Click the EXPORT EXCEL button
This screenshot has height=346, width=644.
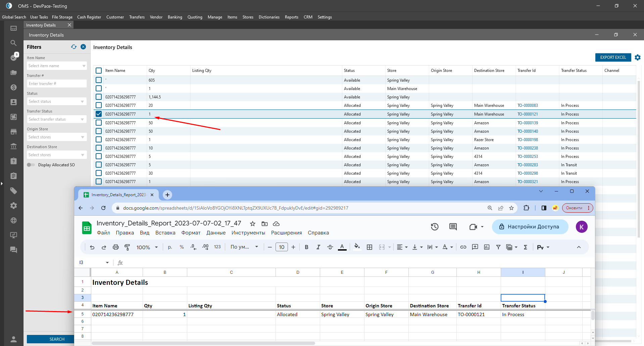click(613, 57)
